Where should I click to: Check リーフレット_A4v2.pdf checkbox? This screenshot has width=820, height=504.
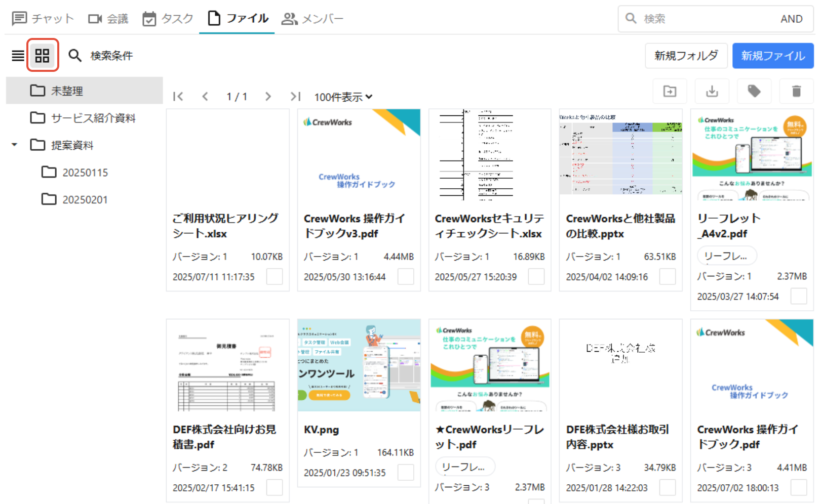pyautogui.click(x=799, y=296)
